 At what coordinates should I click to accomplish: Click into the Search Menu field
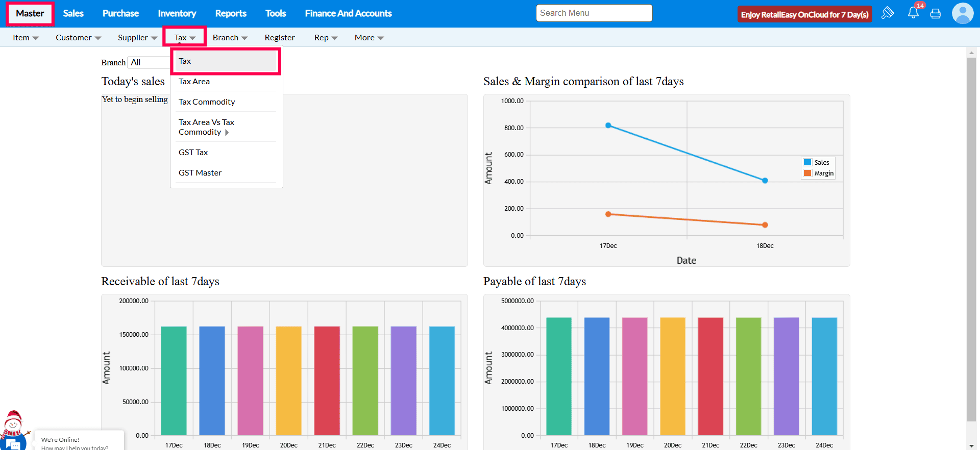[594, 13]
